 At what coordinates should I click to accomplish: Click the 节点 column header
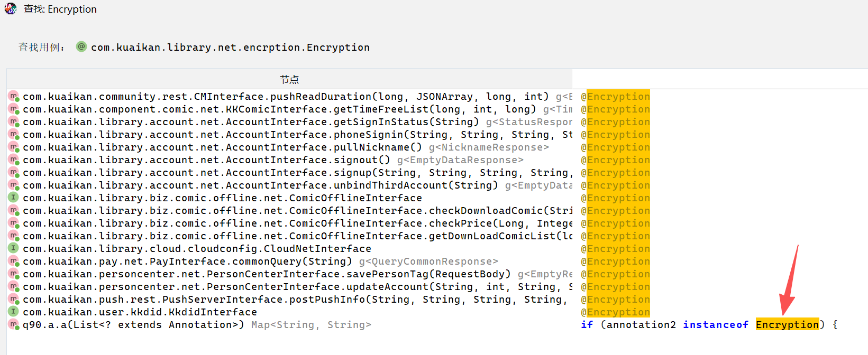coord(289,79)
